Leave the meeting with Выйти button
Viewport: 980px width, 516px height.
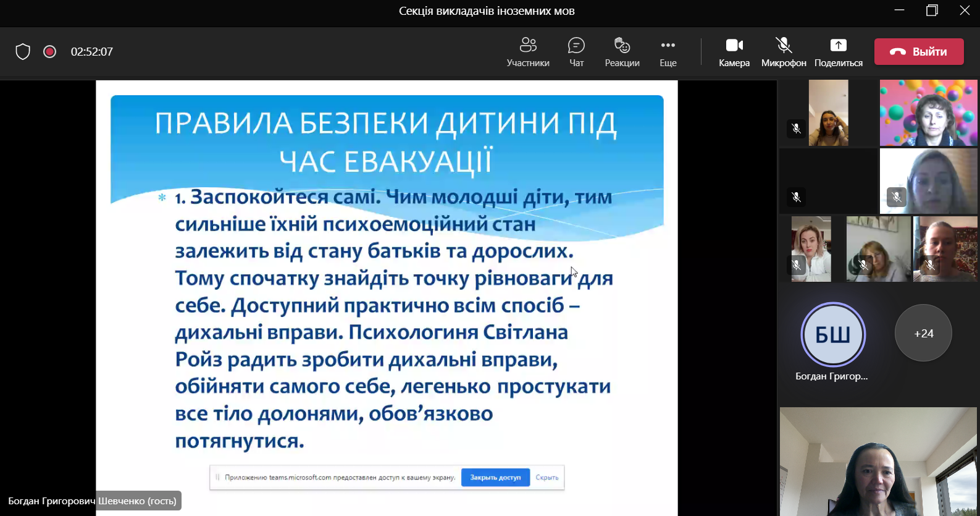[x=918, y=52]
